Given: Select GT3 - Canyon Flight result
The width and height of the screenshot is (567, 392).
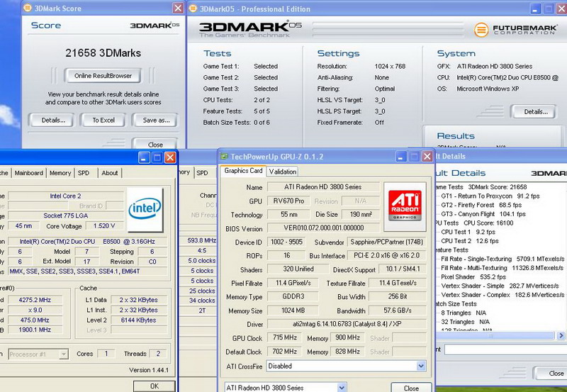Looking at the screenshot, I should click(x=483, y=214).
